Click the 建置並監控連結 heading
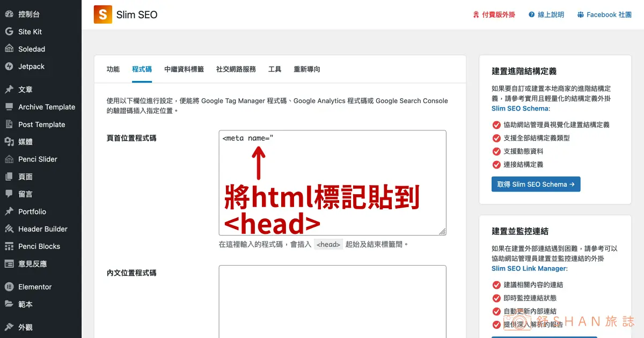 point(520,231)
